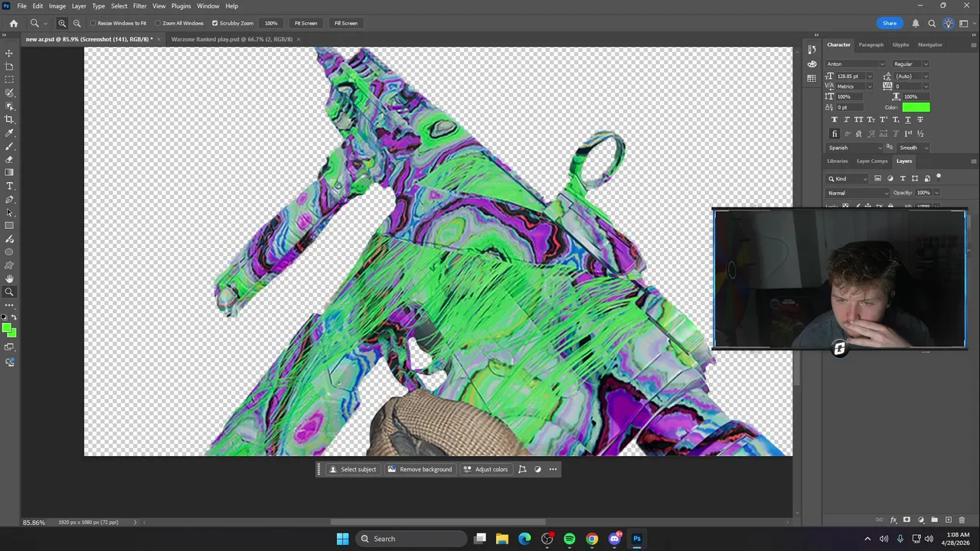Click the blue Share button
This screenshot has width=980, height=551.
[x=890, y=23]
